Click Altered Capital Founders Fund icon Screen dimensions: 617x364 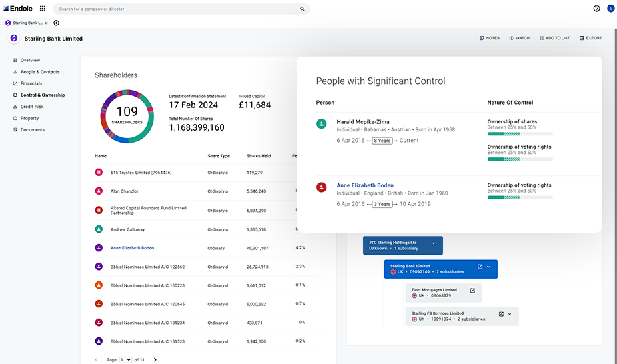(99, 210)
